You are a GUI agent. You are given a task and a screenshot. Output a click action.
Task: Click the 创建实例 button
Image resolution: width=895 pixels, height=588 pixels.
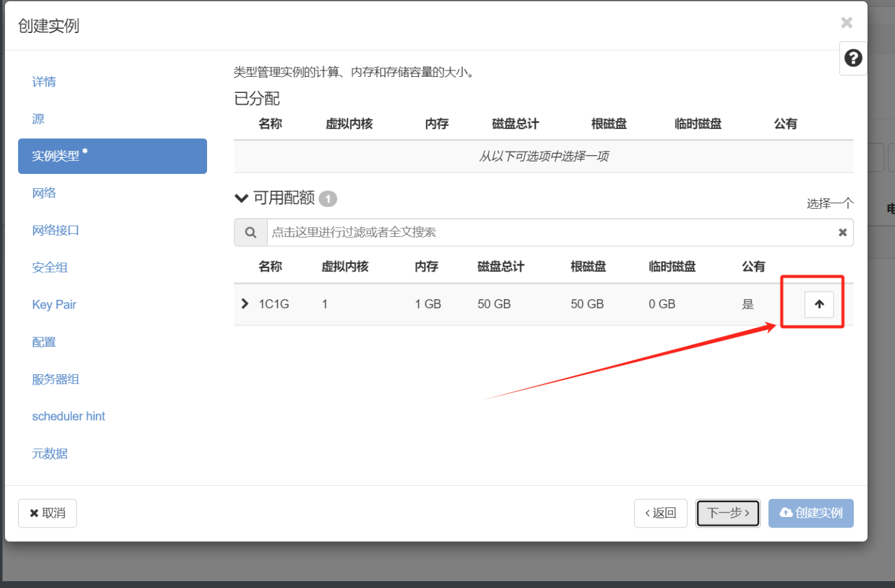(811, 513)
